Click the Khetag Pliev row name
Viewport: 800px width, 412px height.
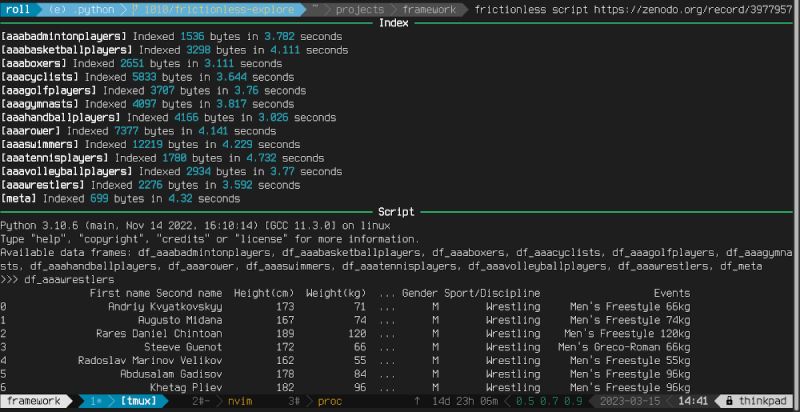186,388
